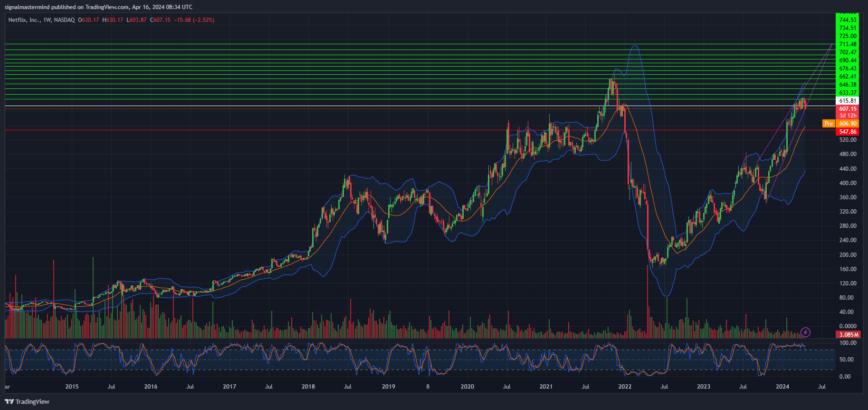The height and width of the screenshot is (410, 868).
Task: Select the 725.00 green price label
Action: pos(848,36)
